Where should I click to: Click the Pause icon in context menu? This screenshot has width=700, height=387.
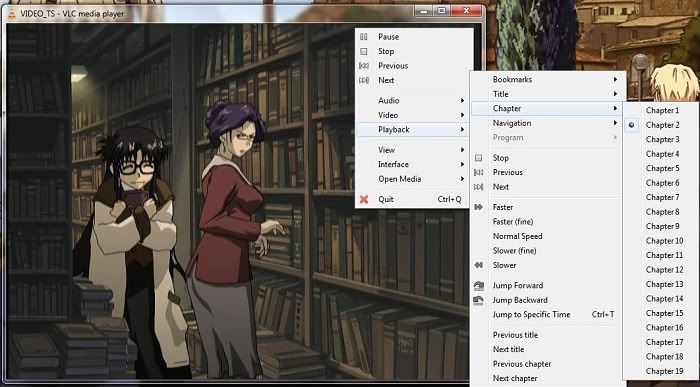click(364, 37)
